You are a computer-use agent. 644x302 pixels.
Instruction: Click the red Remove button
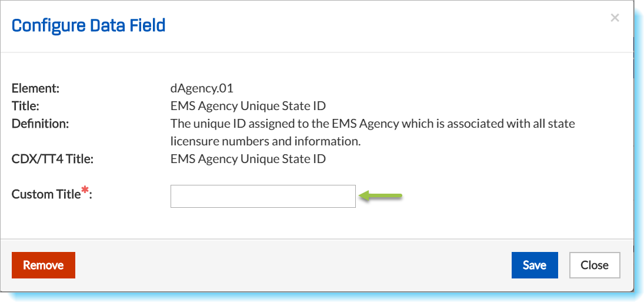[44, 266]
